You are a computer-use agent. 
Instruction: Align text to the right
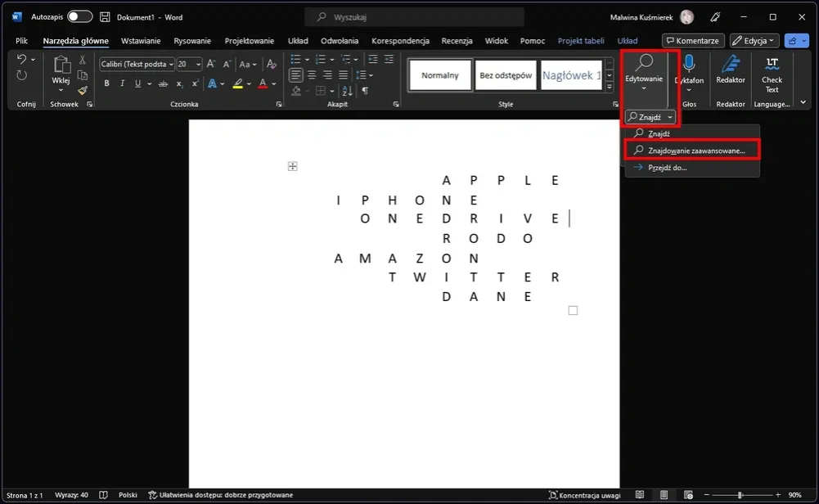coord(327,75)
